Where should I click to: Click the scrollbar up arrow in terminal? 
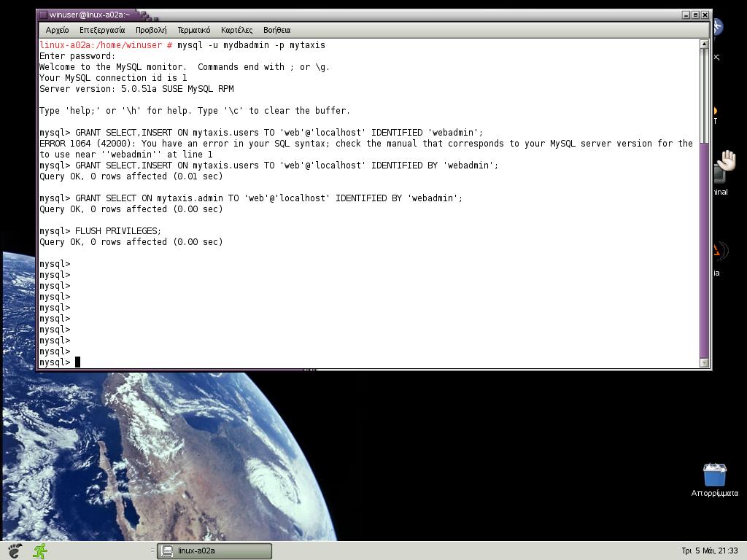pos(704,44)
